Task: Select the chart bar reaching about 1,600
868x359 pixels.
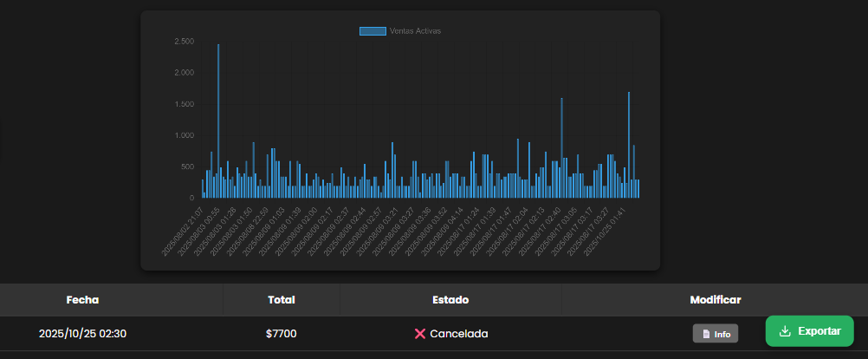Action: coord(561,147)
